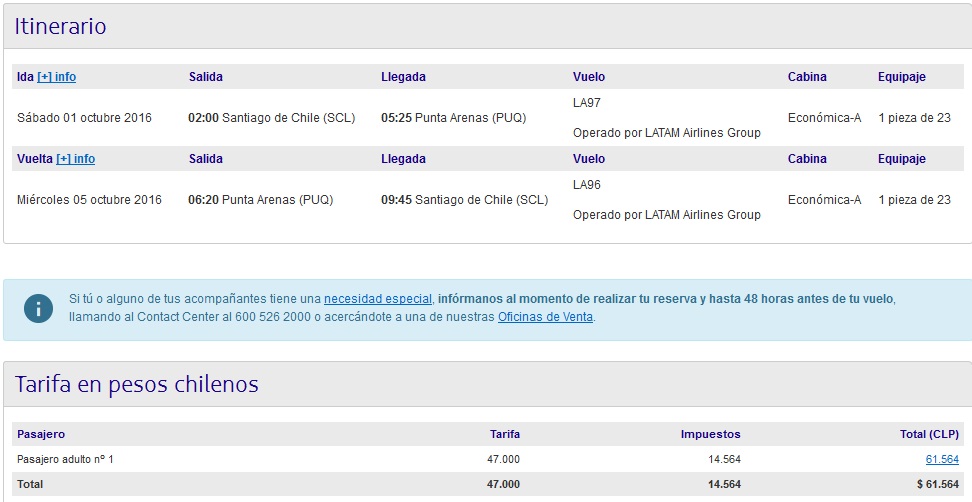This screenshot has width=972, height=502.
Task: Click the bold 14.564 in the Total row
Action: (724, 484)
